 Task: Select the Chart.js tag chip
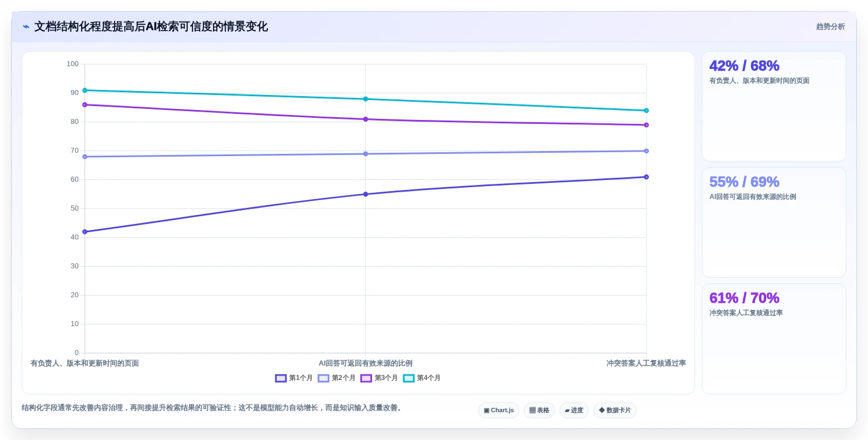point(499,411)
